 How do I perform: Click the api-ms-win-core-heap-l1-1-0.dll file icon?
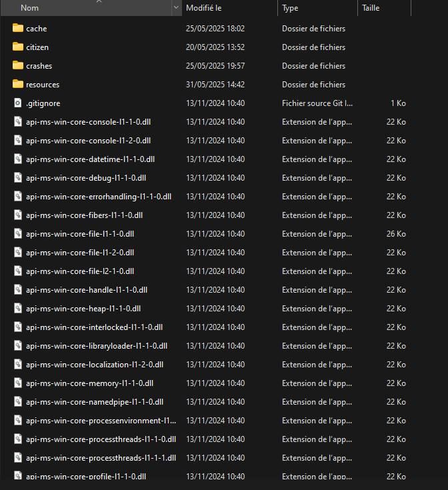(x=18, y=309)
